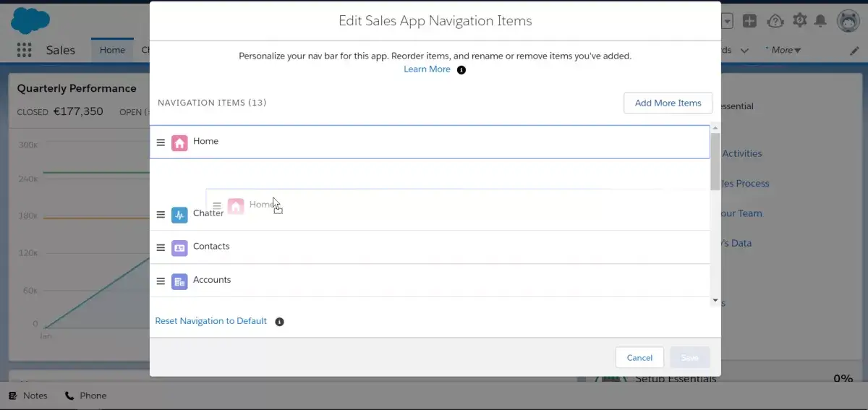Viewport: 868px width, 410px height.
Task: Open the Setup gear icon
Action: 799,20
